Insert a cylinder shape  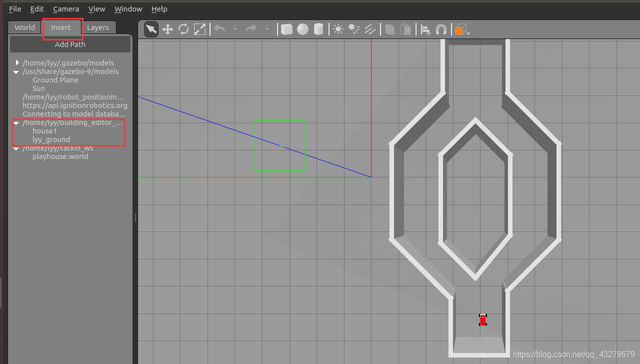coord(318,29)
